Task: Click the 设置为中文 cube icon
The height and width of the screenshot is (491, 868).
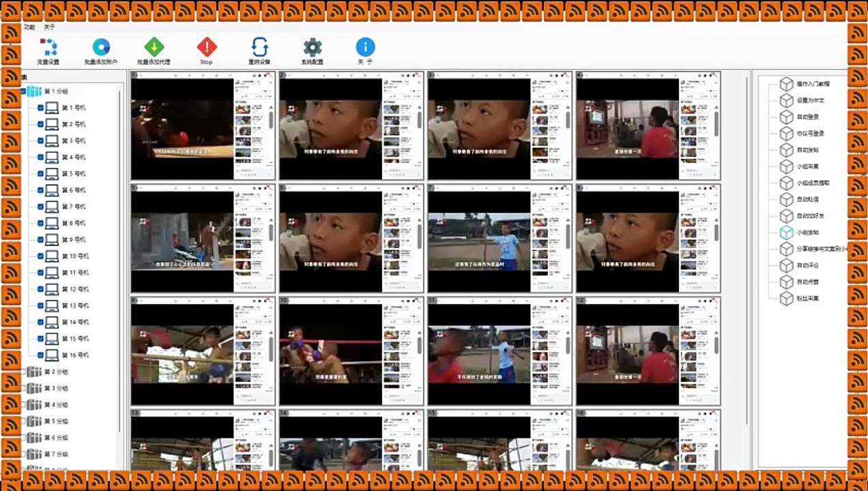Action: [x=787, y=100]
